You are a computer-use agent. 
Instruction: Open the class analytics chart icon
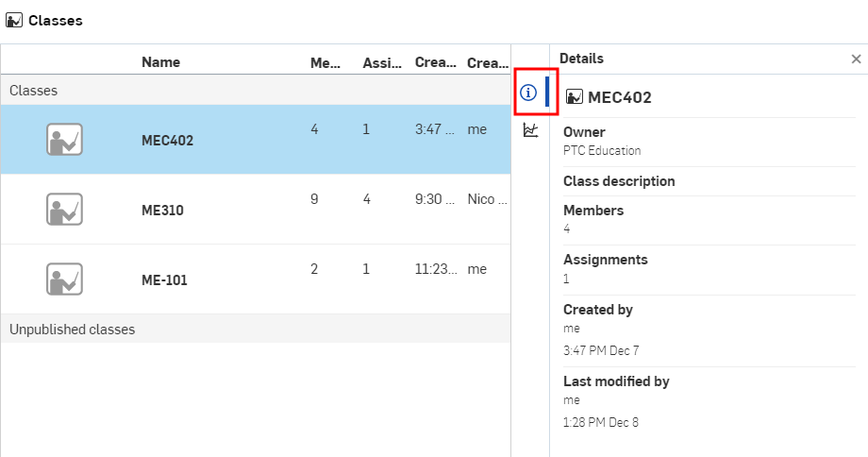point(530,130)
